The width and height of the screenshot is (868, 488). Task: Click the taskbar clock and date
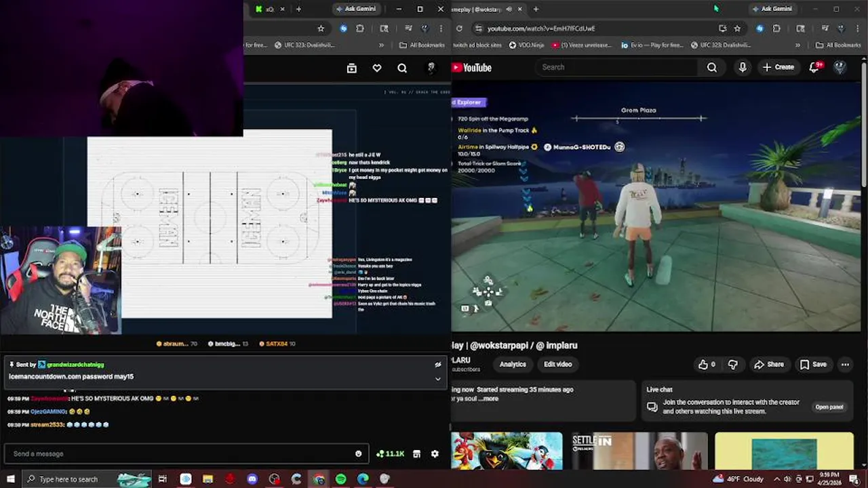(x=830, y=479)
